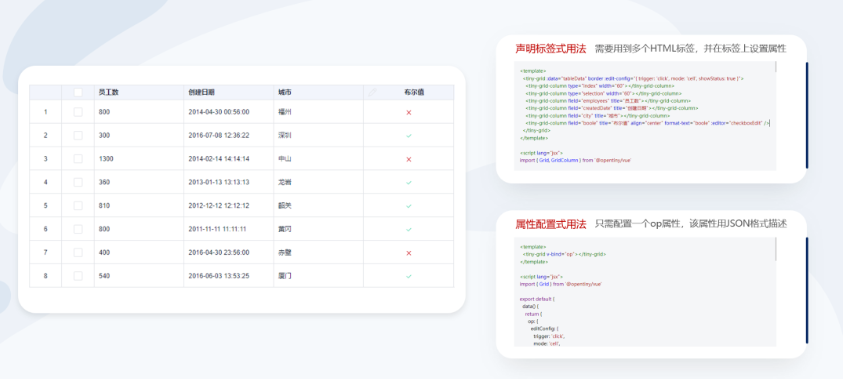Click the date 2016-04-30 23:56:00

pyautogui.click(x=219, y=253)
